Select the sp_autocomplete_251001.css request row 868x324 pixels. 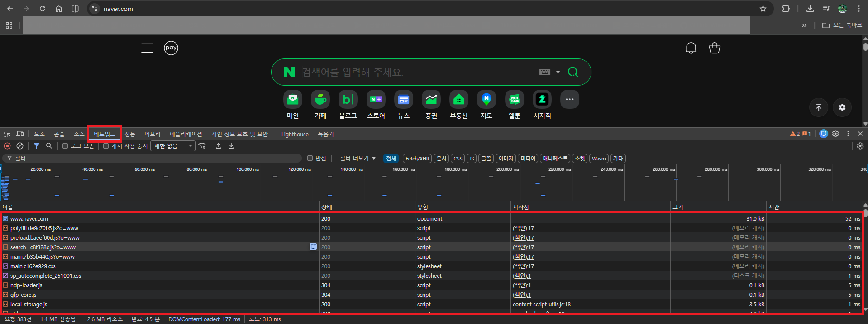click(431, 276)
